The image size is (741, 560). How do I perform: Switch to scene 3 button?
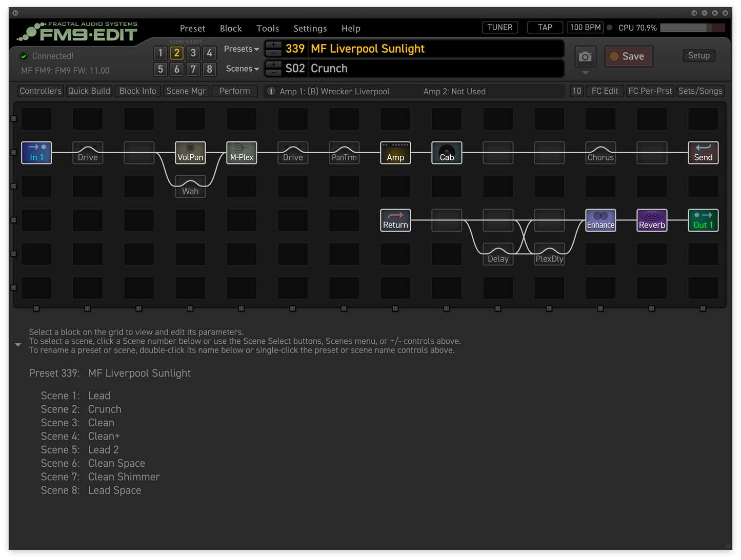pyautogui.click(x=193, y=53)
